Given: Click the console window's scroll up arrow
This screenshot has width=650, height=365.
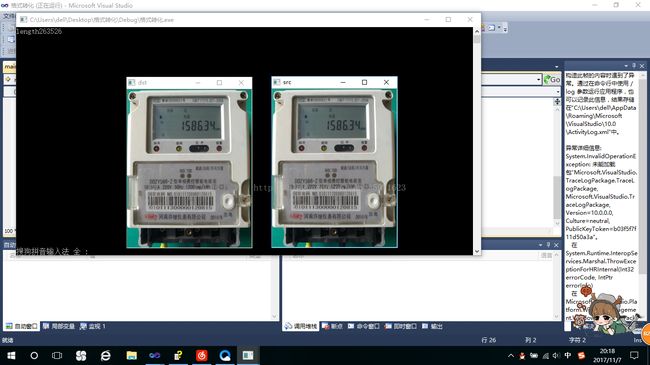Looking at the screenshot, I should (477, 31).
